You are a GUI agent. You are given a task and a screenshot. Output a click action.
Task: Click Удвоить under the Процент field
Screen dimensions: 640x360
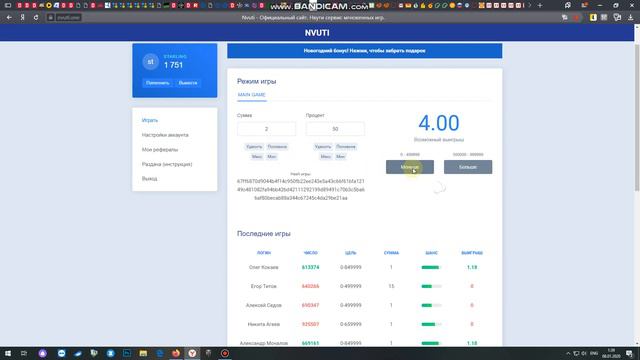(x=323, y=147)
